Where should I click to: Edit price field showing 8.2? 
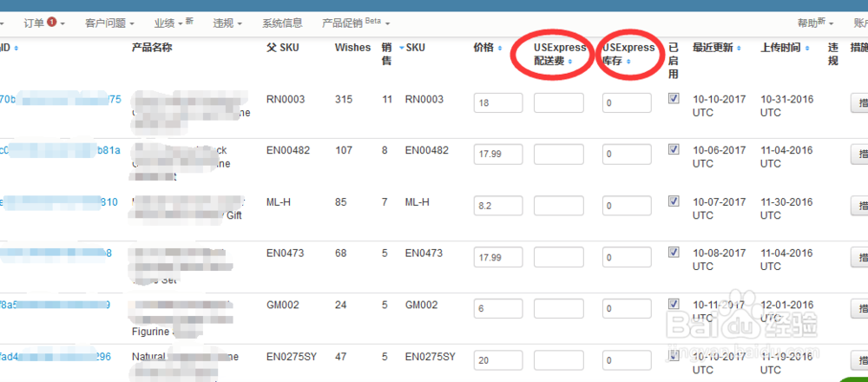click(498, 206)
